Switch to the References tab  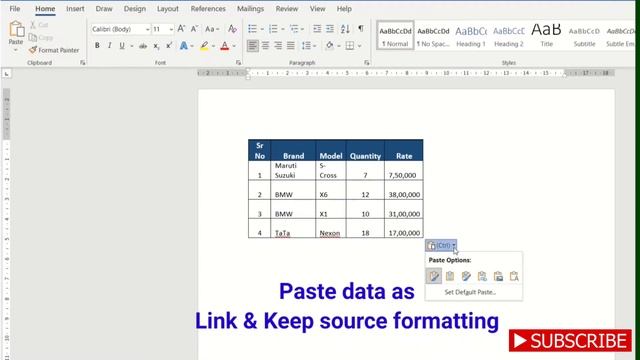click(x=208, y=9)
